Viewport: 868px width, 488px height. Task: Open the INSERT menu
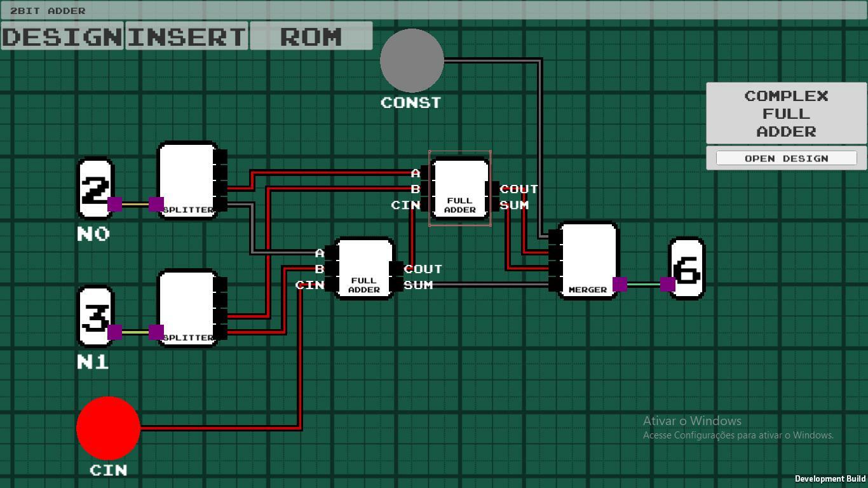point(186,36)
